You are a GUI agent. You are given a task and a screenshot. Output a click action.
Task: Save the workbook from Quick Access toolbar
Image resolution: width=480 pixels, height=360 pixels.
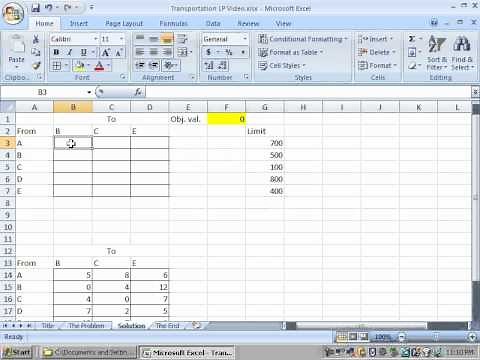(35, 7)
